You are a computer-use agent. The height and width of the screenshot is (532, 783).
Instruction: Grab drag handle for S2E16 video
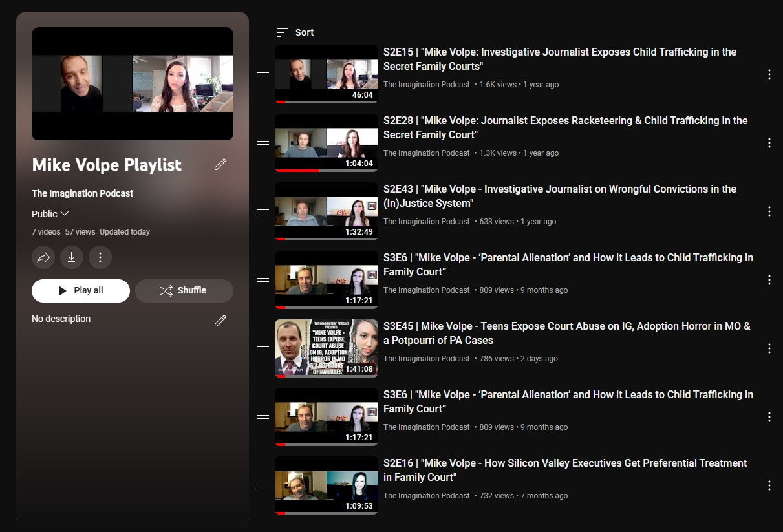click(x=263, y=485)
